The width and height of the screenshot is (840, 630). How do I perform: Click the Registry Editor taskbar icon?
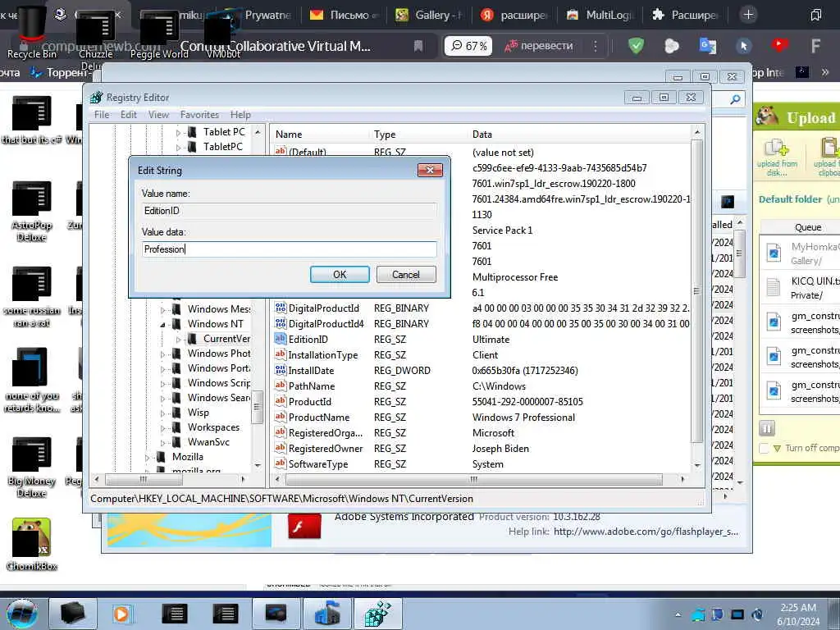(x=380, y=614)
